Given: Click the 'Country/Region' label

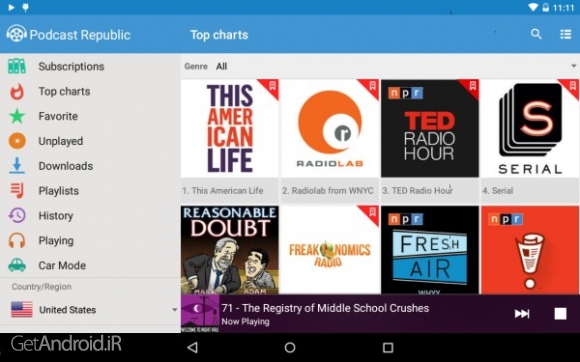Looking at the screenshot, I should [41, 287].
